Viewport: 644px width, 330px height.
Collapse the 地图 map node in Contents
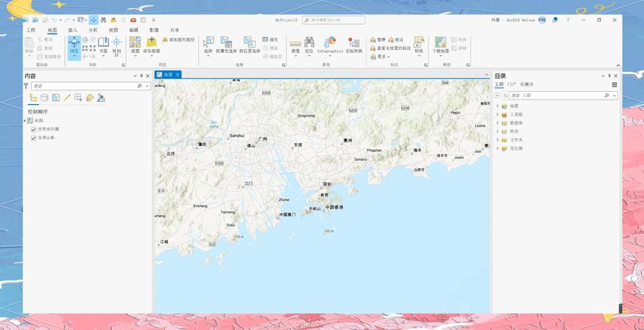click(24, 121)
